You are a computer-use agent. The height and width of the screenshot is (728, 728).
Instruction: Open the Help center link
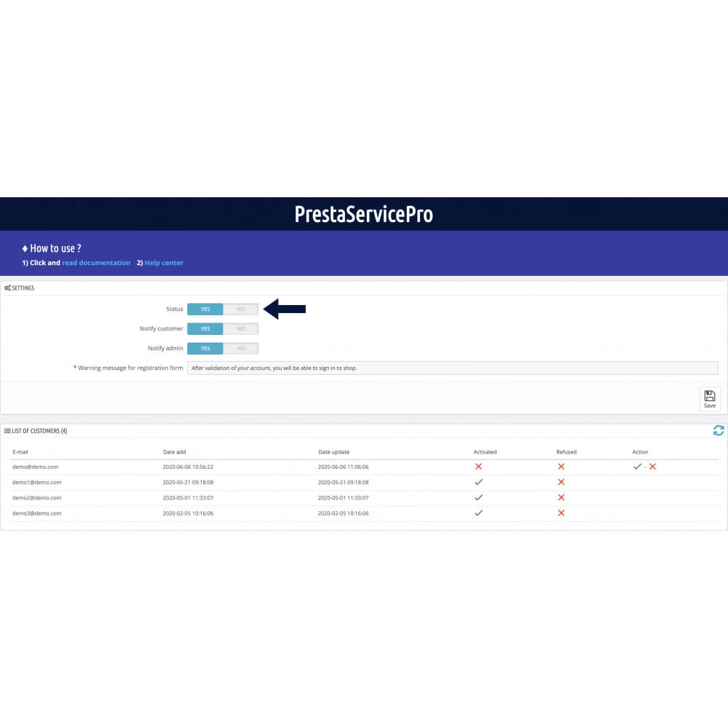[x=164, y=263]
